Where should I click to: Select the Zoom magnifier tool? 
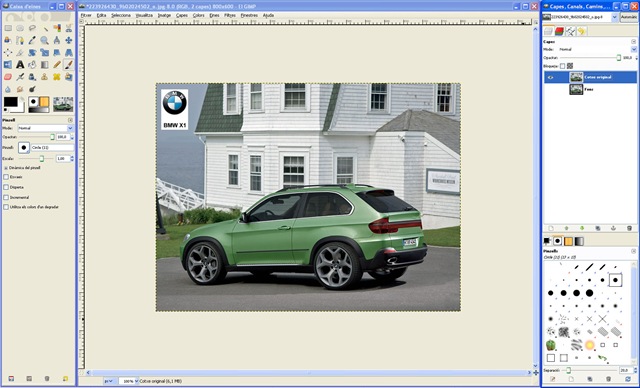tap(44, 40)
